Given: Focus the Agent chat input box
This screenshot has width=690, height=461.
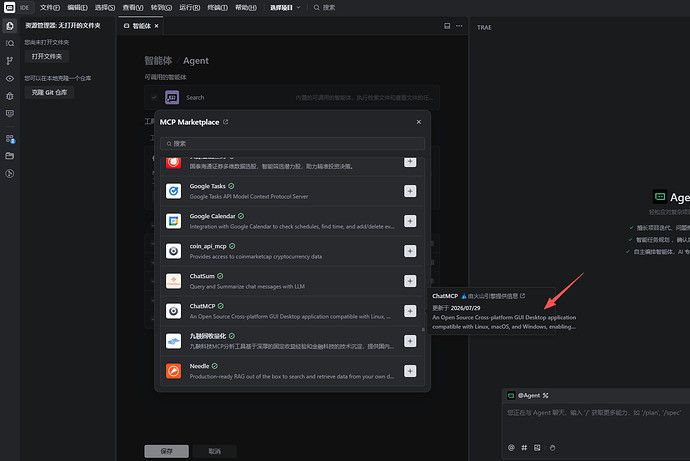Looking at the screenshot, I should point(596,423).
